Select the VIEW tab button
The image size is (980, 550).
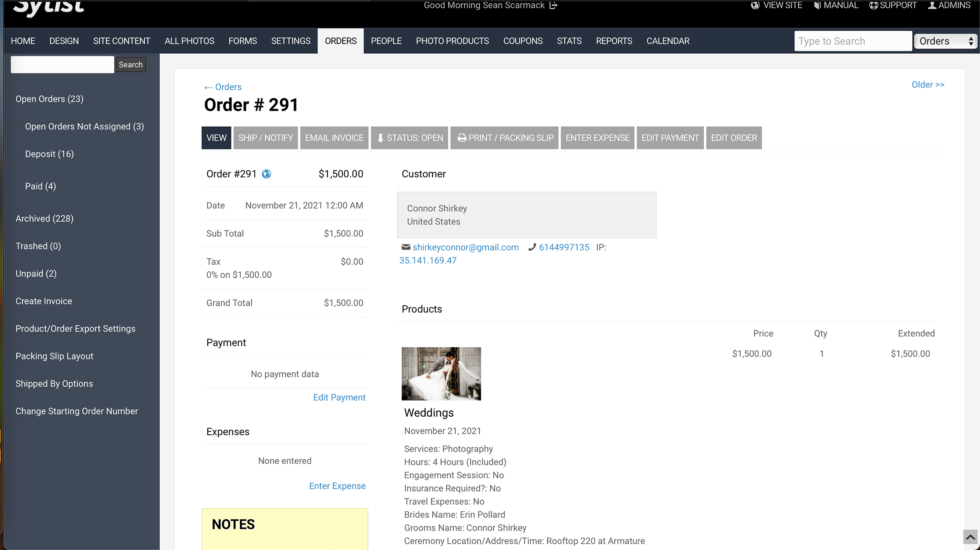[x=217, y=138]
